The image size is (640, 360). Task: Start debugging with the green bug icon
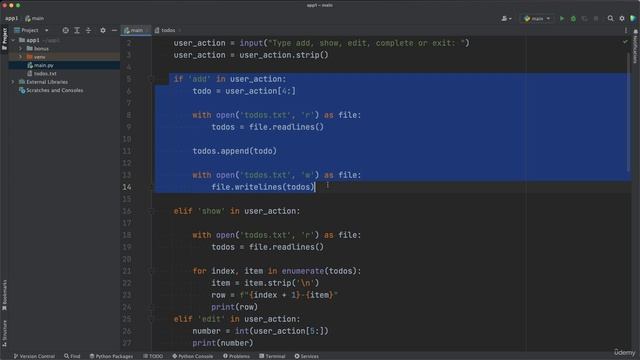[x=573, y=18]
